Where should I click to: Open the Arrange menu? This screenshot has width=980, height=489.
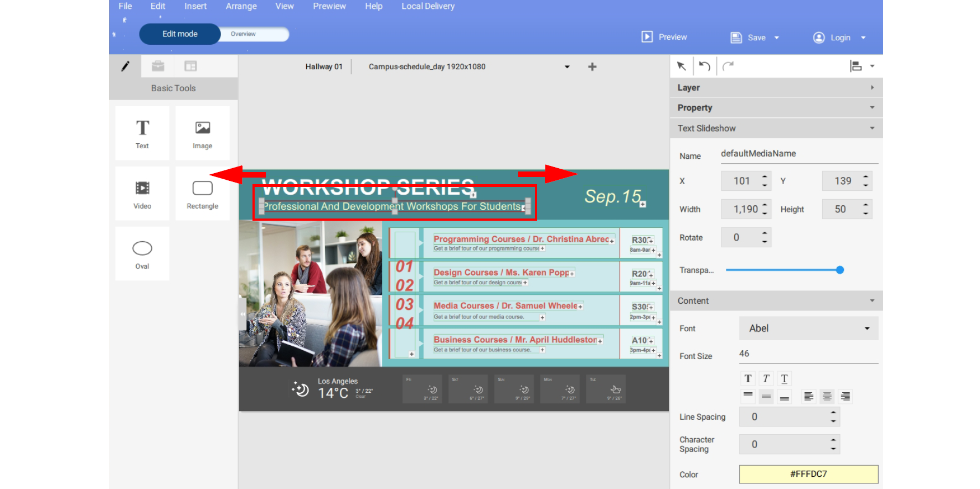[x=241, y=6]
